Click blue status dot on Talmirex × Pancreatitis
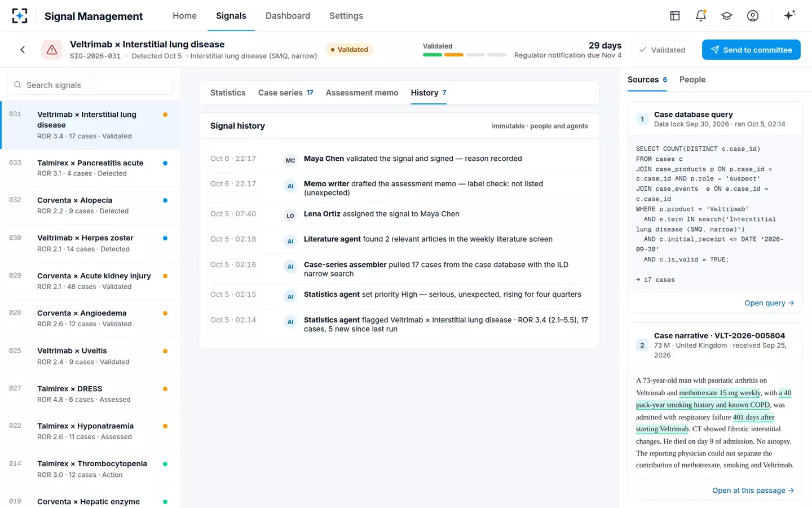 (x=165, y=163)
